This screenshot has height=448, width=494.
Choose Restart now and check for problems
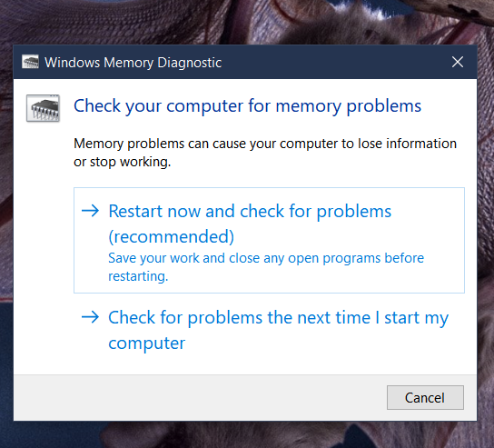269,240
